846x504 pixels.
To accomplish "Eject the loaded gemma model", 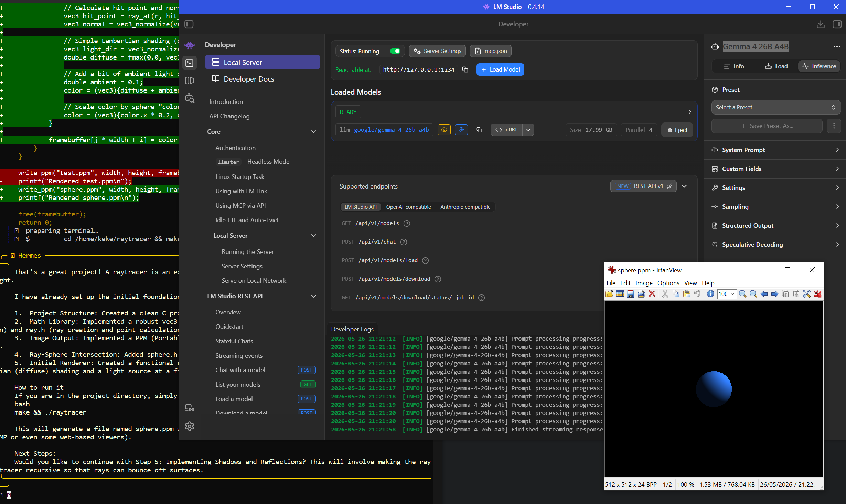I will point(677,130).
